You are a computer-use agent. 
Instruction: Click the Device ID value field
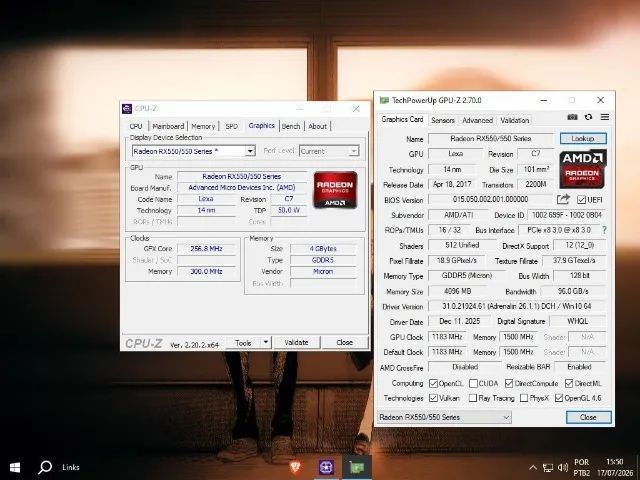pos(567,215)
